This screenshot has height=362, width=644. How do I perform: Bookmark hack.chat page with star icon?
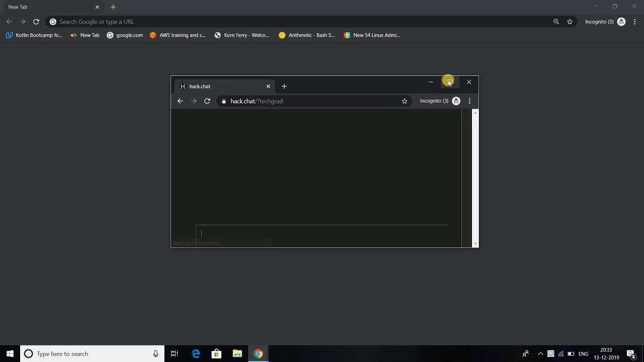(x=405, y=101)
